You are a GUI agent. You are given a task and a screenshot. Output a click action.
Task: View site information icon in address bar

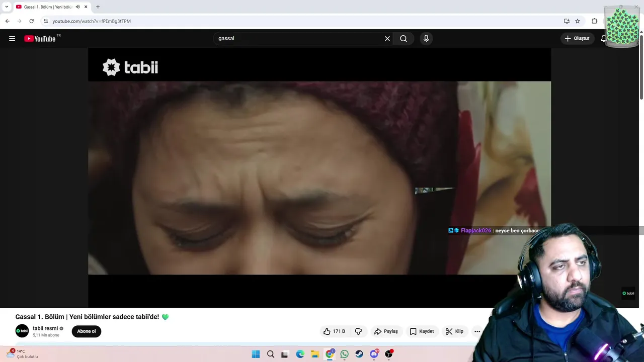tap(46, 21)
